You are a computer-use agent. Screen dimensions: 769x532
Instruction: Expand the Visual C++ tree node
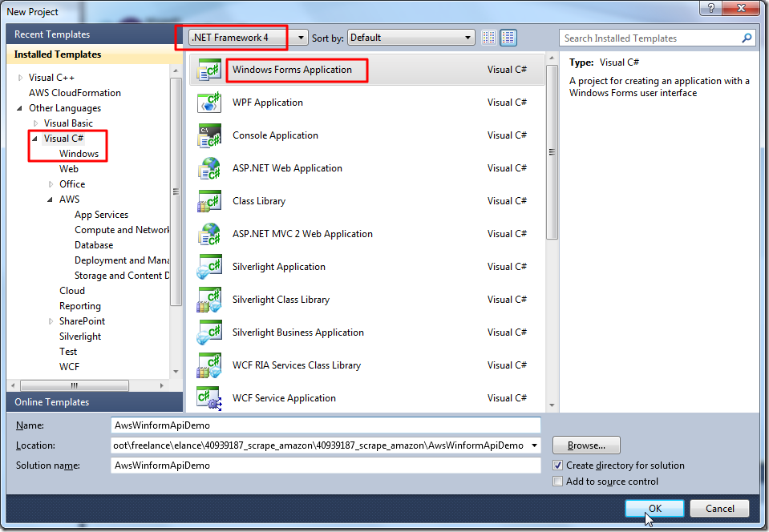point(20,78)
